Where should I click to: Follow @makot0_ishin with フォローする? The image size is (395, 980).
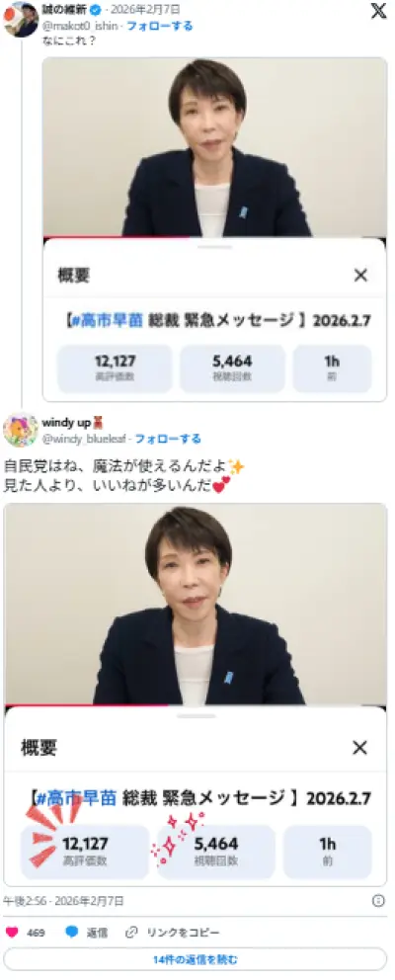click(160, 26)
